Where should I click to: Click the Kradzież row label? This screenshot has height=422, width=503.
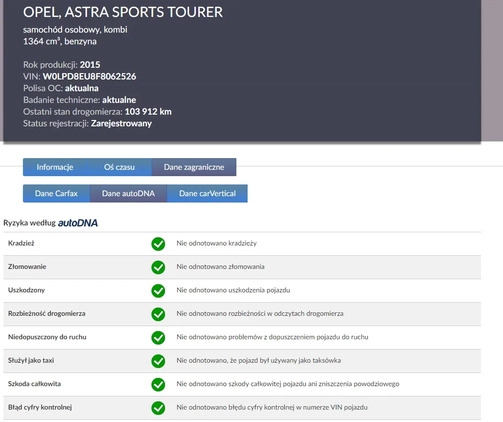[x=21, y=243]
